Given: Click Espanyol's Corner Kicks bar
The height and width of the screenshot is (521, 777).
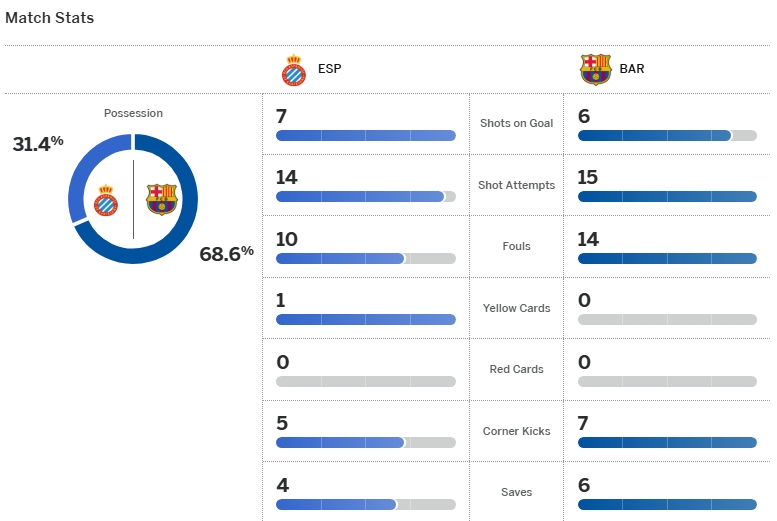Looking at the screenshot, I should [x=365, y=443].
